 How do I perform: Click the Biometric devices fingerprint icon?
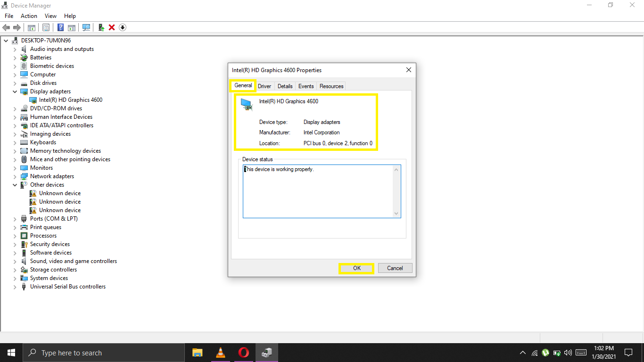24,66
